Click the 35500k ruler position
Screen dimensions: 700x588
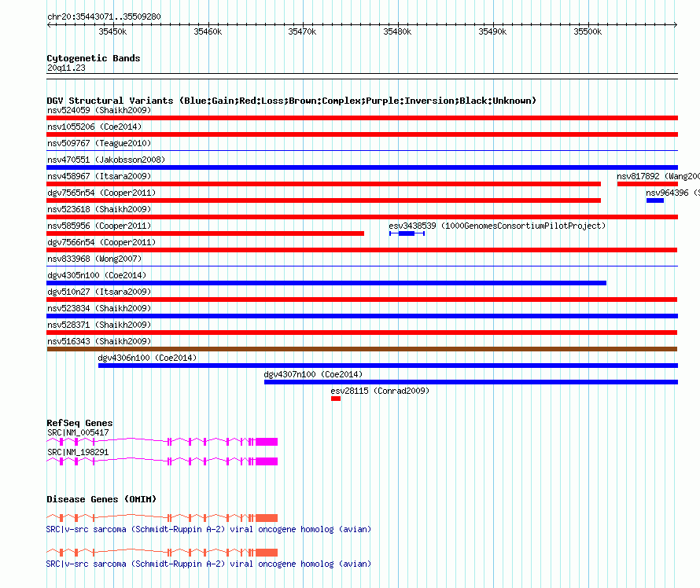click(588, 31)
